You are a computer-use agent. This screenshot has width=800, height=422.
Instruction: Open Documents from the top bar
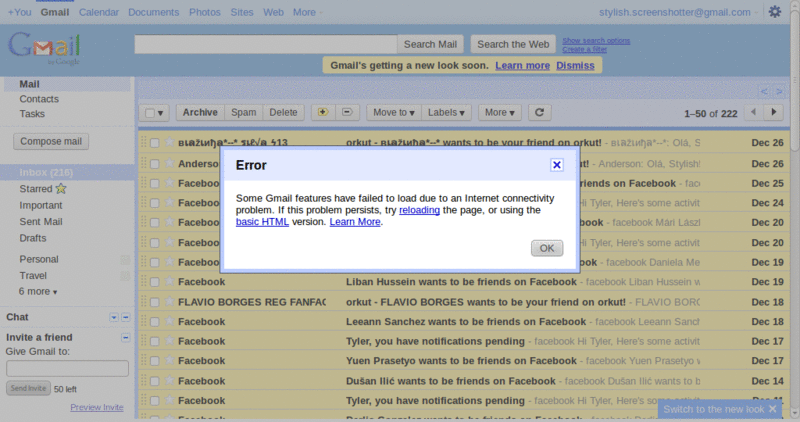point(154,12)
